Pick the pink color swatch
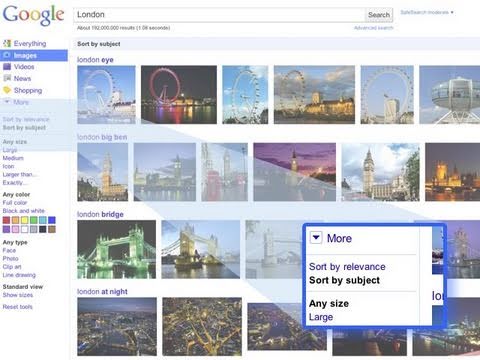The height and width of the screenshot is (360, 480). (x=15, y=229)
